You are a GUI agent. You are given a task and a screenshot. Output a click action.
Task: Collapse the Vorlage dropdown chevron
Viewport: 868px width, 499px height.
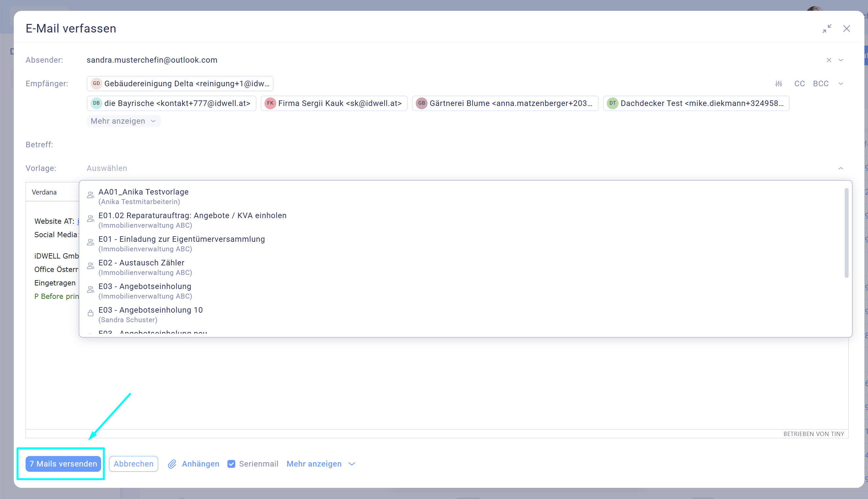point(840,168)
